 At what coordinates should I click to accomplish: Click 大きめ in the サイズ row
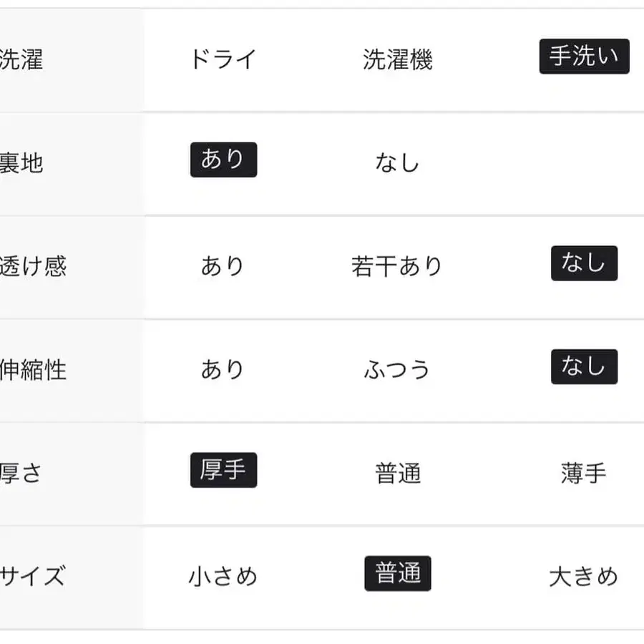point(584,577)
